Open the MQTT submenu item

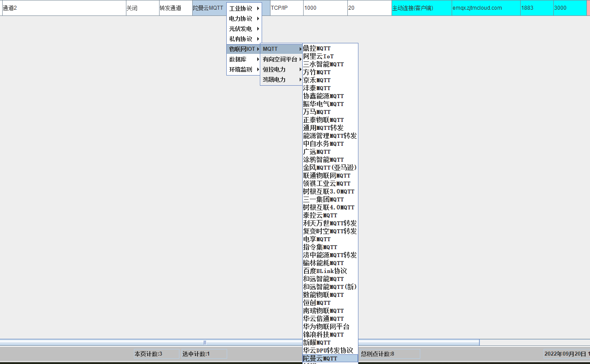coord(282,49)
